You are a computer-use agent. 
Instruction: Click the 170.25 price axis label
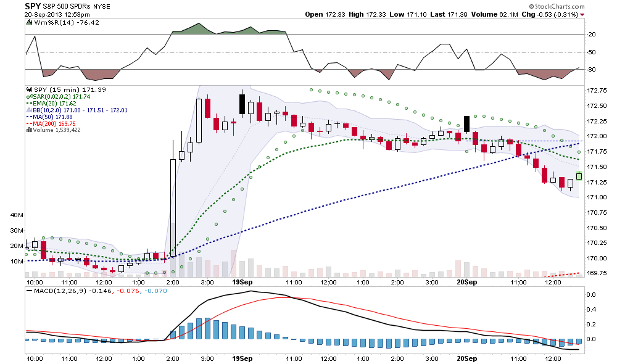(597, 243)
